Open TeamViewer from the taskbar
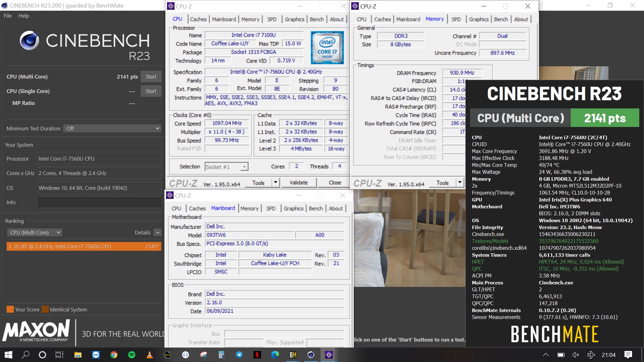644x362 pixels. tap(96, 355)
